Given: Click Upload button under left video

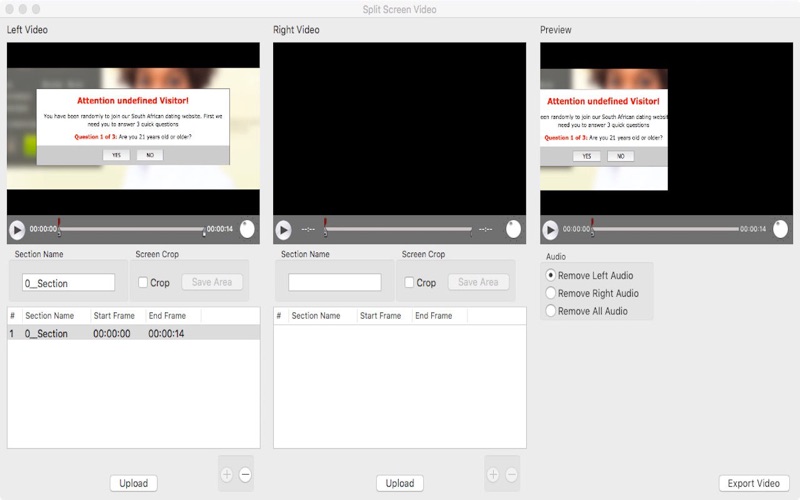Looking at the screenshot, I should click(133, 483).
